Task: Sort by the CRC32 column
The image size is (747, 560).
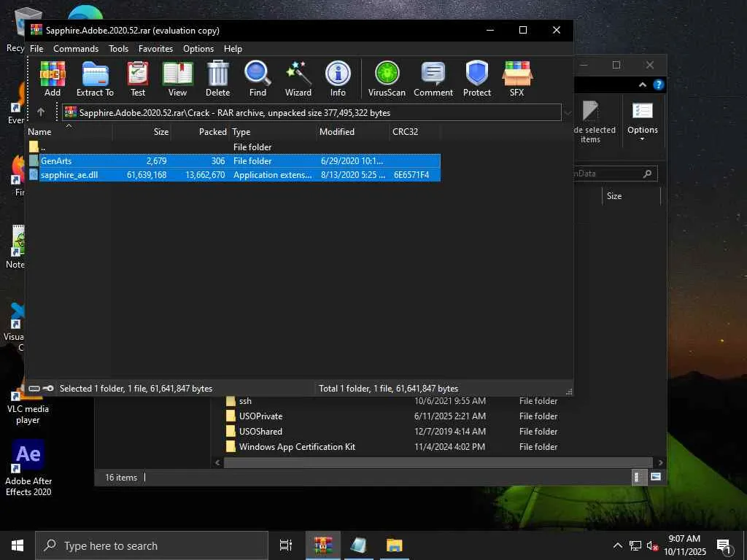Action: 415,132
